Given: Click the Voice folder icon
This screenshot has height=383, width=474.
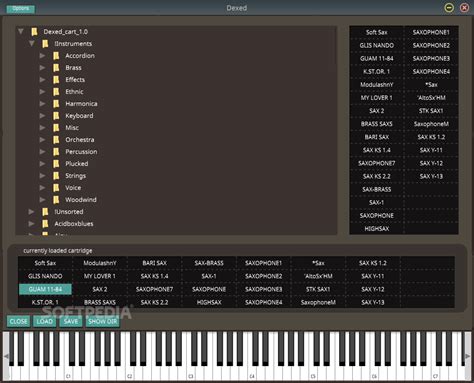Looking at the screenshot, I should 56,188.
